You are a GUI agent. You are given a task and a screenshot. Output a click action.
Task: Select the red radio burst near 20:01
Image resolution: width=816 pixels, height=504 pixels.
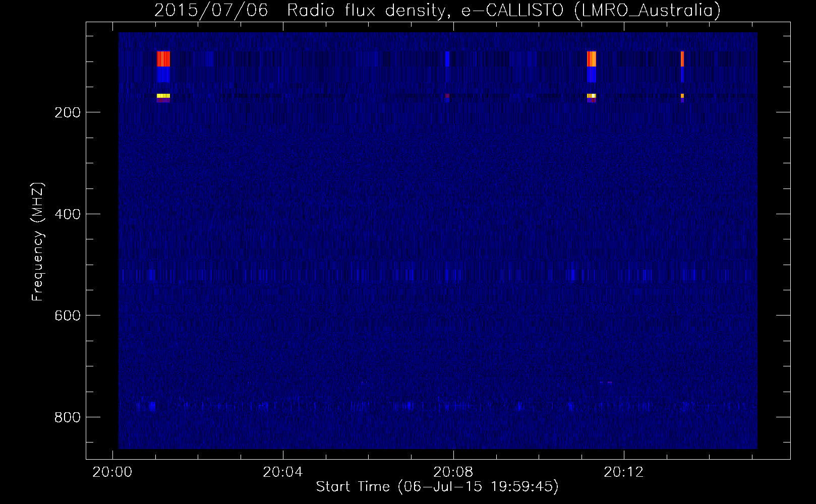(163, 59)
